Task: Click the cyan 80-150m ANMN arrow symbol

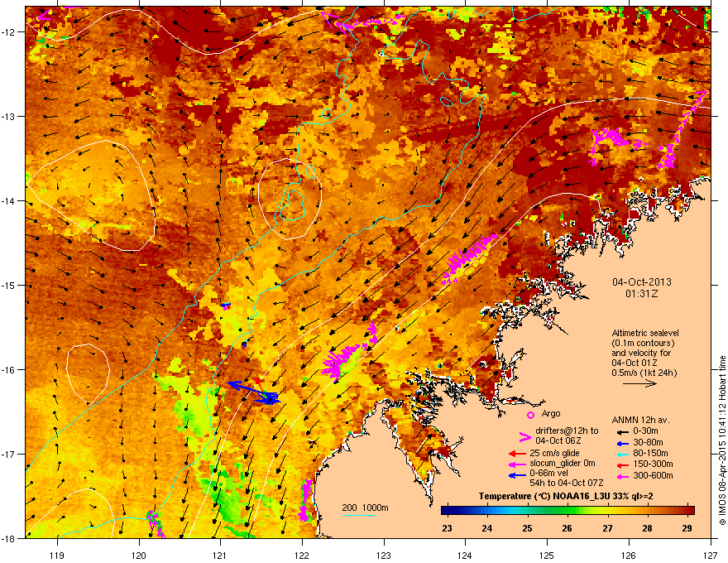Action: click(622, 454)
